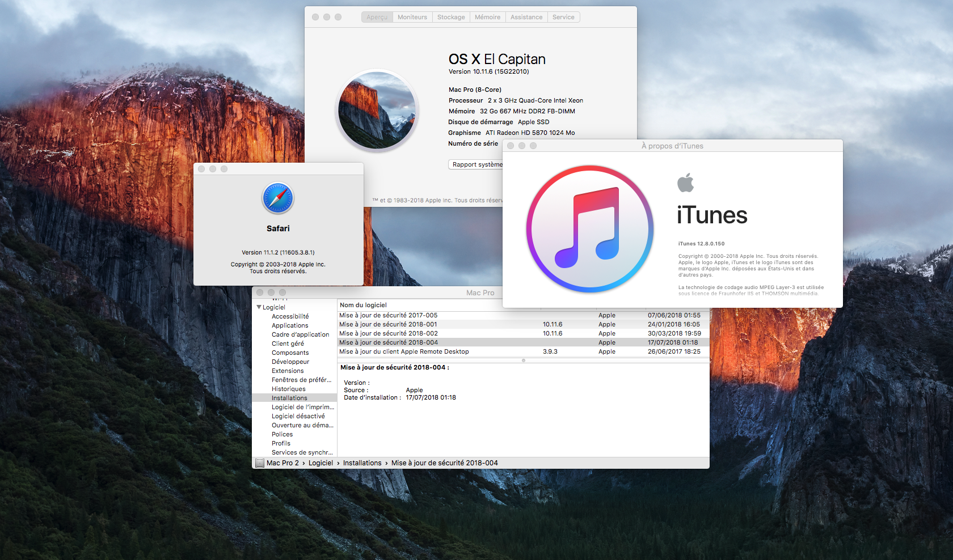Image resolution: width=953 pixels, height=560 pixels.
Task: Click the Rapport système button
Action: click(x=476, y=164)
